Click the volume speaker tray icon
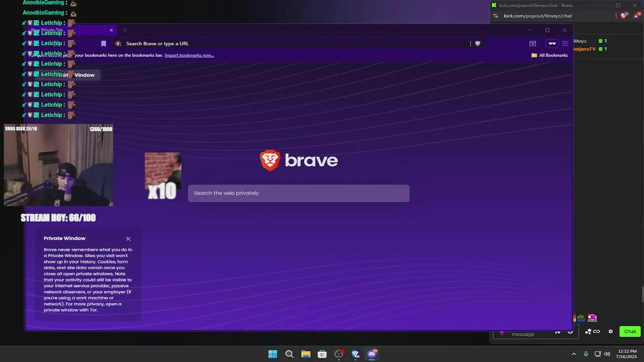 pos(607,354)
